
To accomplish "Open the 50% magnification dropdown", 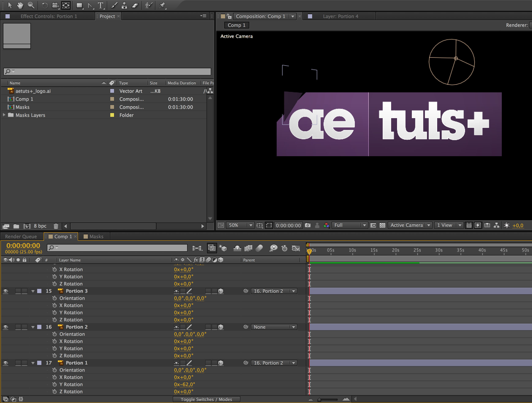I will click(x=240, y=225).
